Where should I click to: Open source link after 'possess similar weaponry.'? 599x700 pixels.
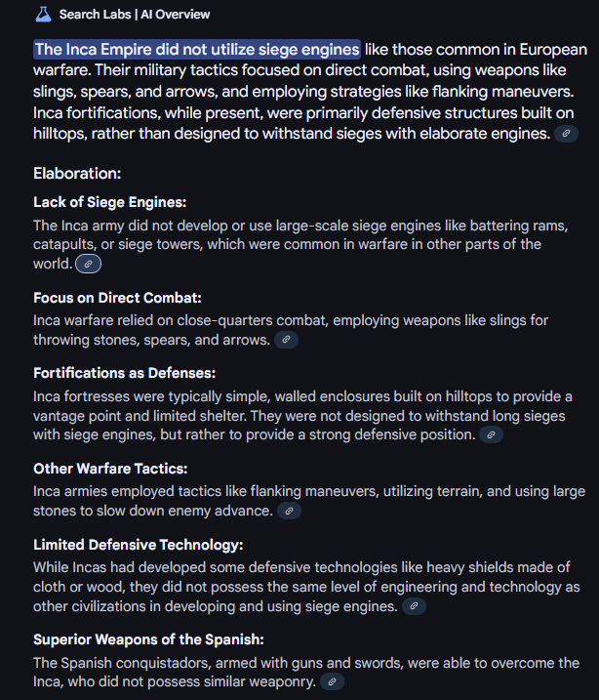point(332,682)
